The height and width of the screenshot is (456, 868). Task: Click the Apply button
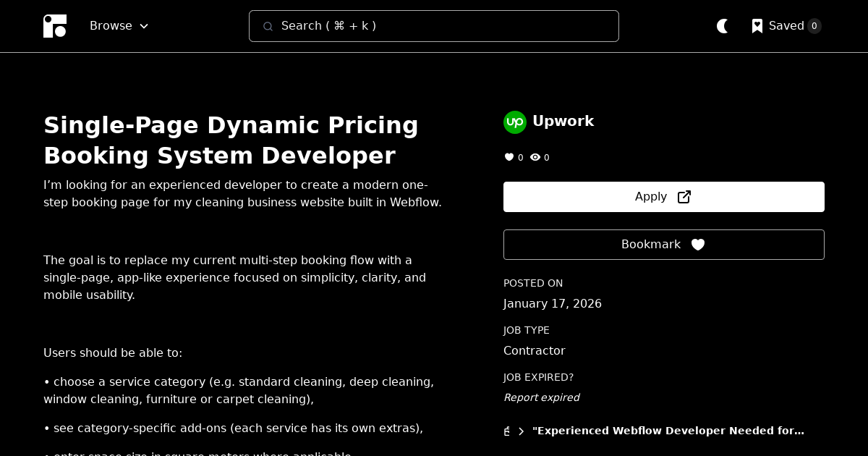pos(663,196)
